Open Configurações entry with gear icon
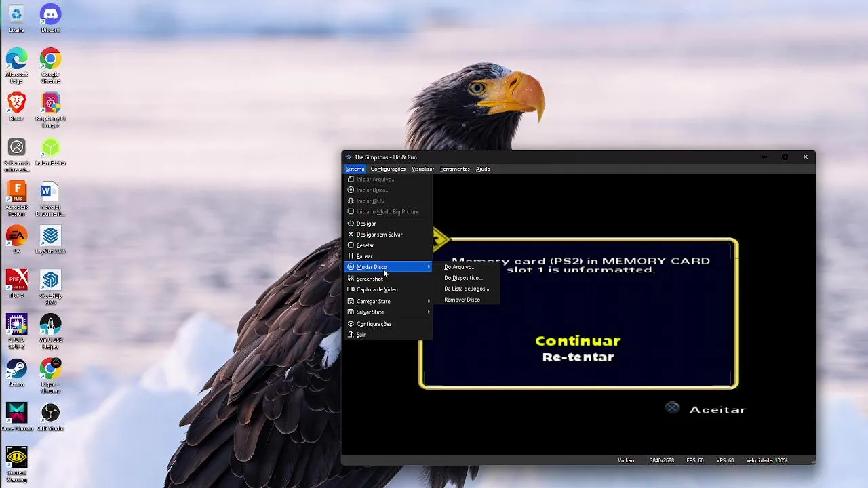The image size is (868, 488). (x=388, y=323)
